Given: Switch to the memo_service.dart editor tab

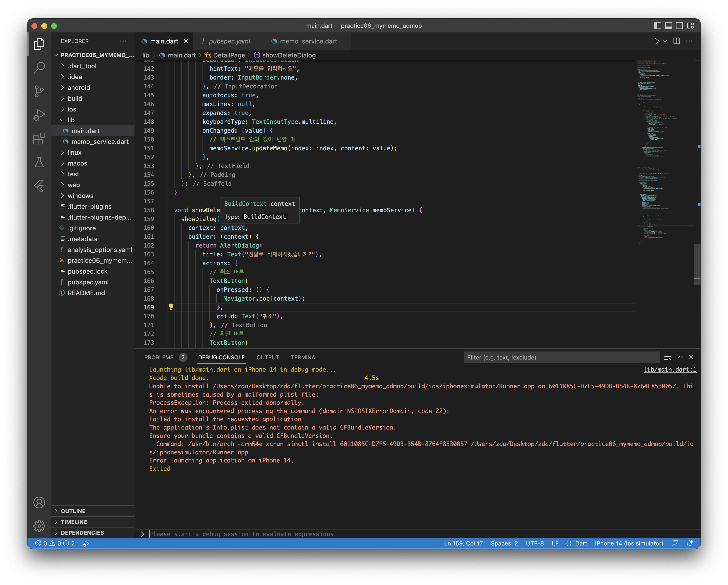Looking at the screenshot, I should [x=308, y=41].
